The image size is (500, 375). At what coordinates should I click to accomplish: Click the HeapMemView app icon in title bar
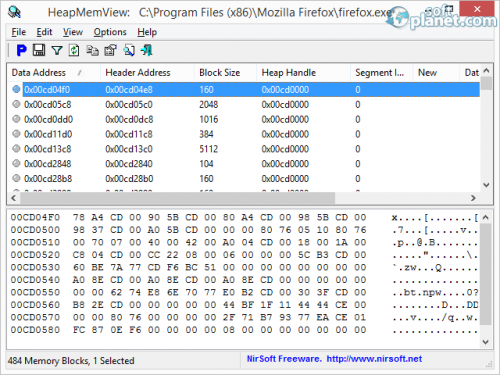click(x=14, y=12)
